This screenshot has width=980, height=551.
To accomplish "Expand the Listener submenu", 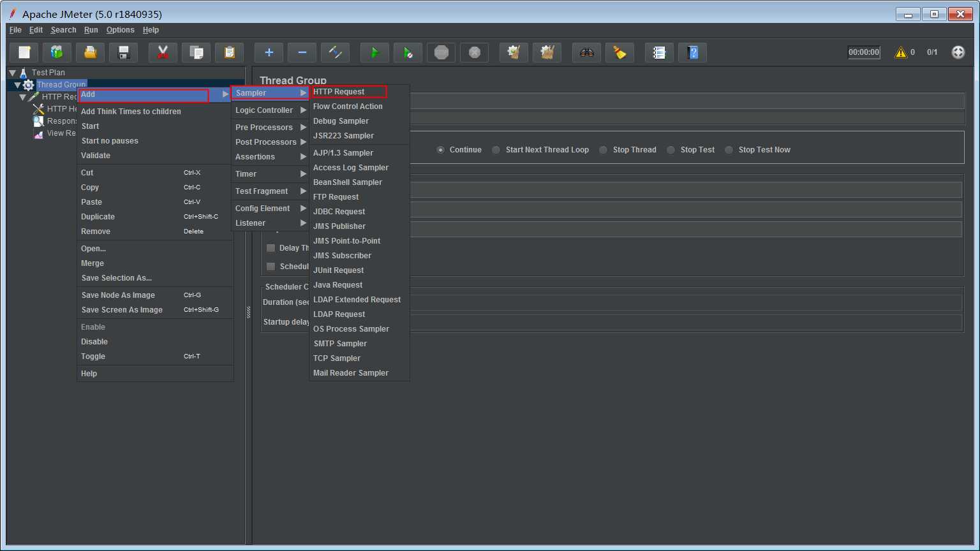I will point(270,223).
